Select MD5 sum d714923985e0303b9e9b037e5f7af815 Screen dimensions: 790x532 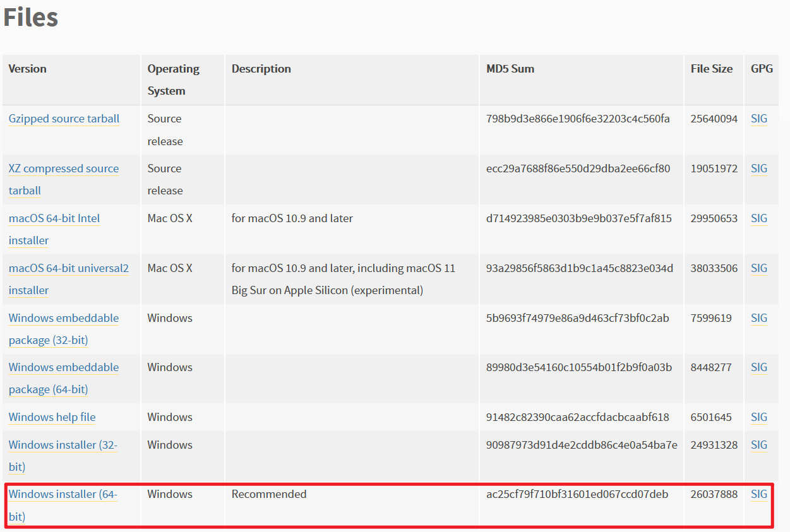pyautogui.click(x=579, y=218)
